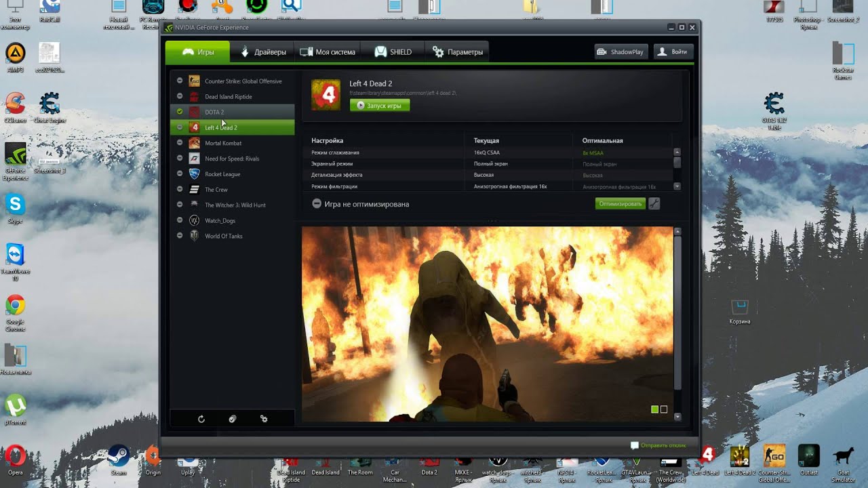Open the Моя система tab
Image resolution: width=868 pixels, height=488 pixels.
[327, 52]
